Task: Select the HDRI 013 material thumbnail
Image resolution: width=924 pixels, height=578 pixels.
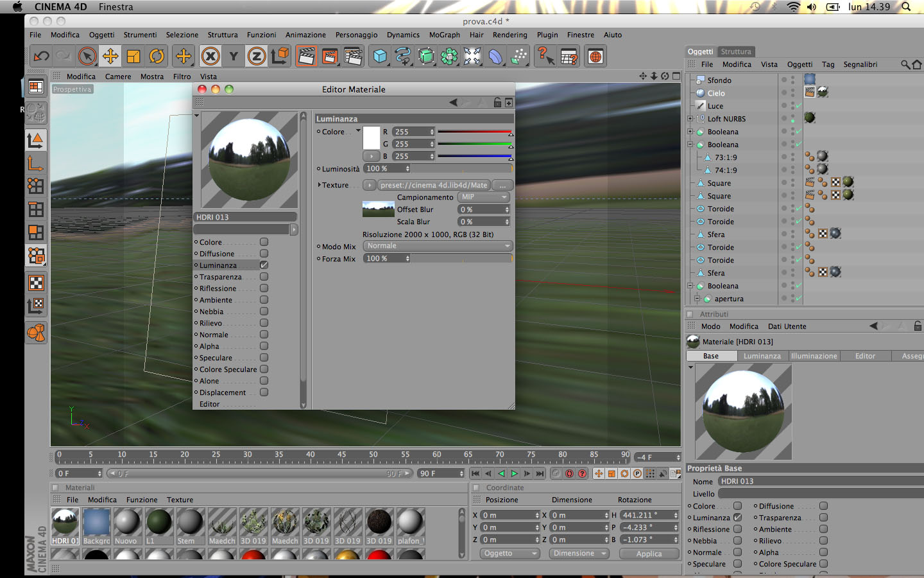Action: pyautogui.click(x=65, y=526)
